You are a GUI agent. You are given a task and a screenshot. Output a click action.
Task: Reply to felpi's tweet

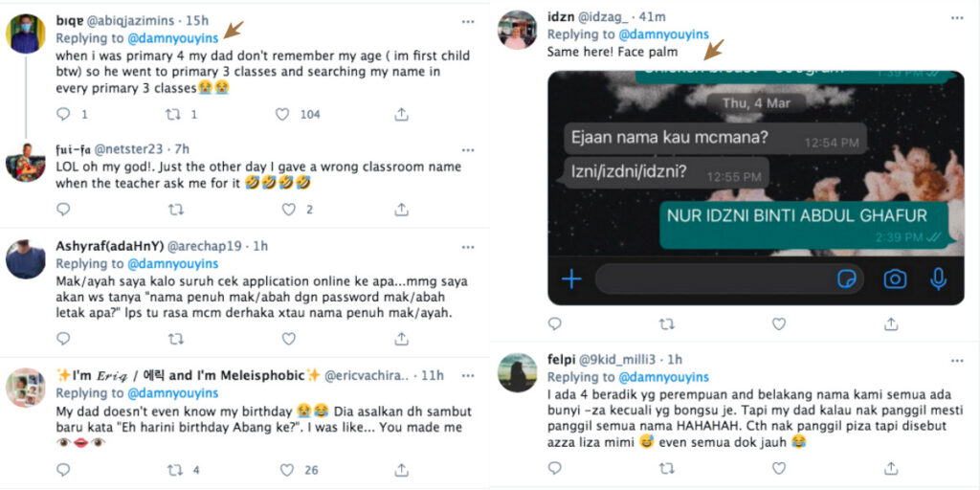tap(555, 468)
